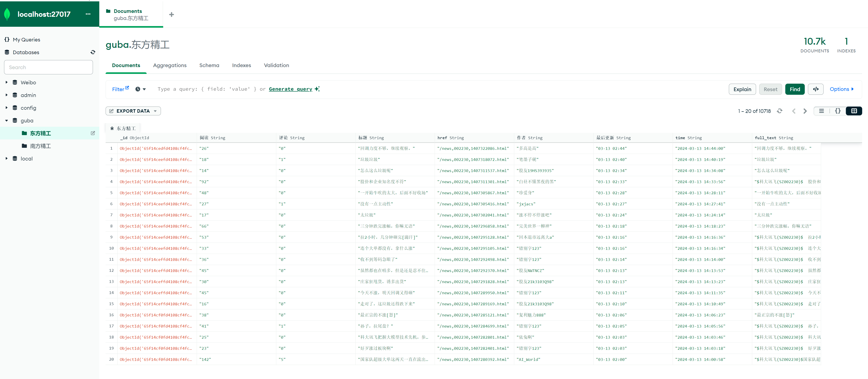Click the admin database icon
This screenshot has height=379, width=868.
tap(15, 95)
